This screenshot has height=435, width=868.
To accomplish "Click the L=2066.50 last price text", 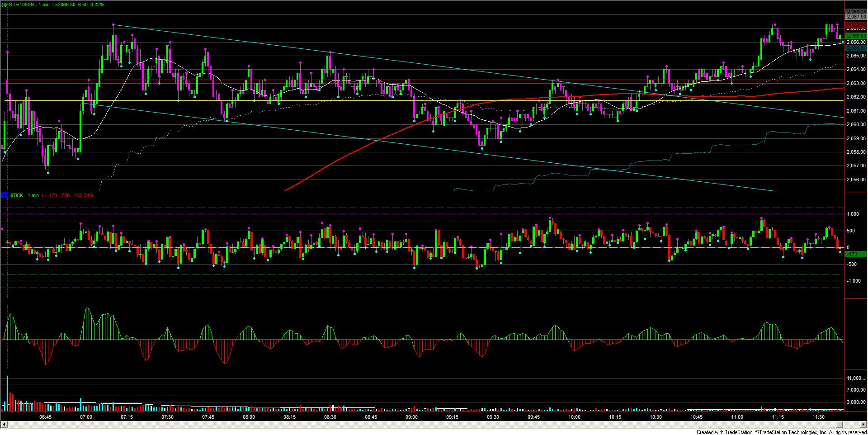I will tap(64, 5).
